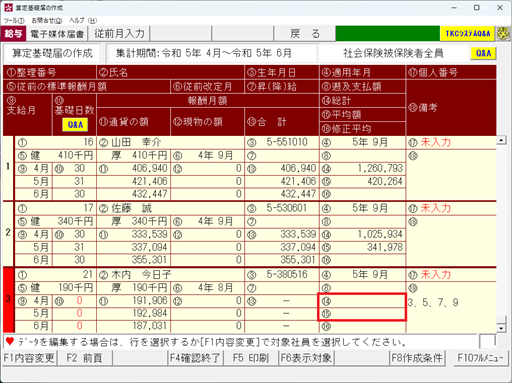512x383 pixels.
Task: Click F5 印刷 button
Action: 251,358
